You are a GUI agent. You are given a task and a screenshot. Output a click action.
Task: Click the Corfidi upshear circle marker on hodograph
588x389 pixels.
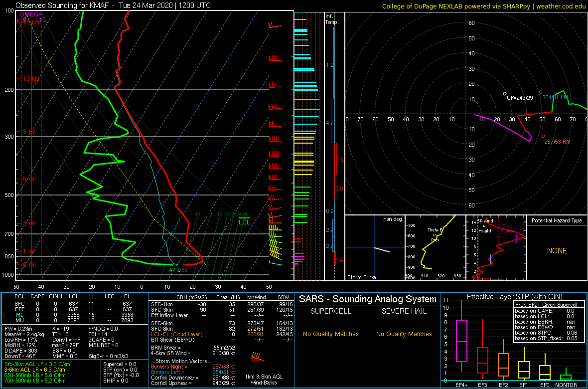tap(504, 93)
